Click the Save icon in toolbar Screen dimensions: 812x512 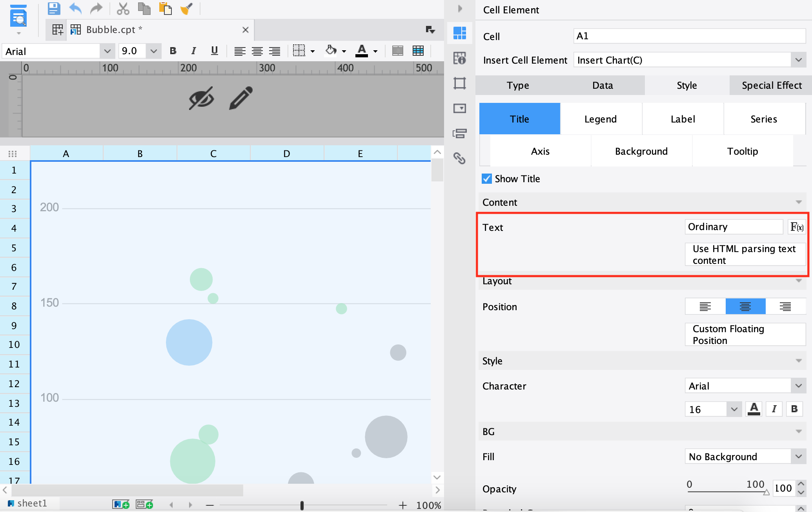click(54, 8)
